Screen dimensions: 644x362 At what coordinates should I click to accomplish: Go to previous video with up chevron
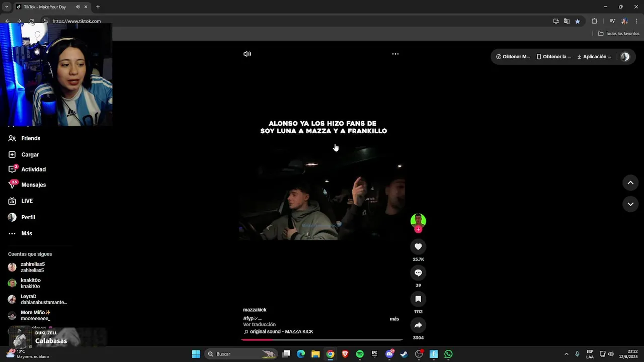point(630,183)
